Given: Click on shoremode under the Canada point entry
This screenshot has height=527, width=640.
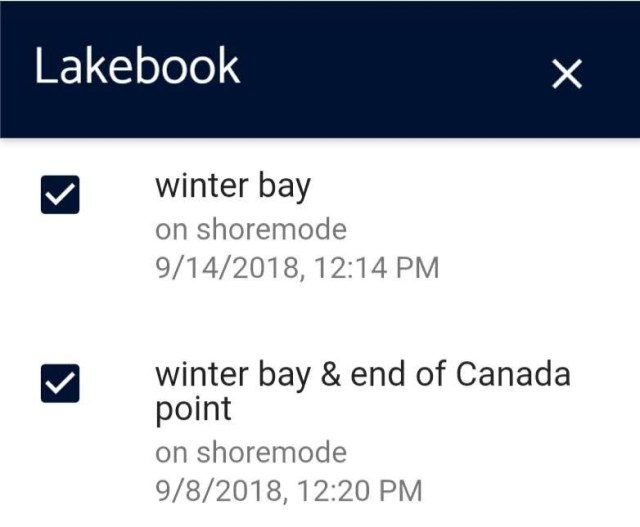Looking at the screenshot, I should pos(251,452).
